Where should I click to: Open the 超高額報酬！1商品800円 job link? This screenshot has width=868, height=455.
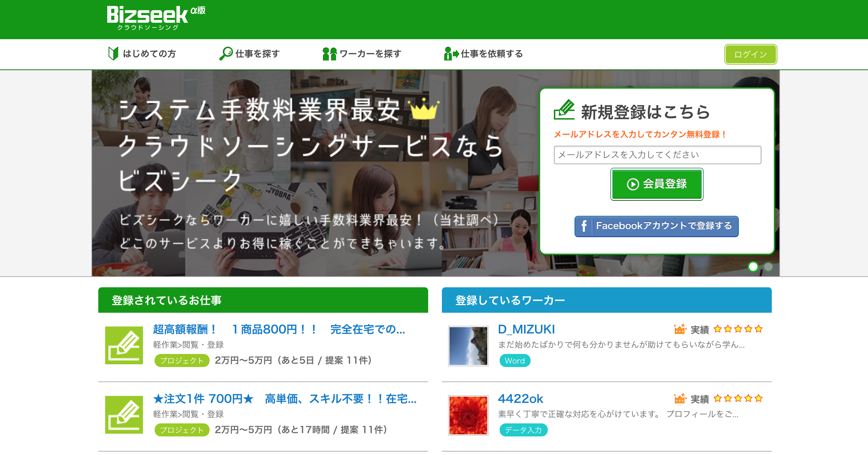click(279, 329)
